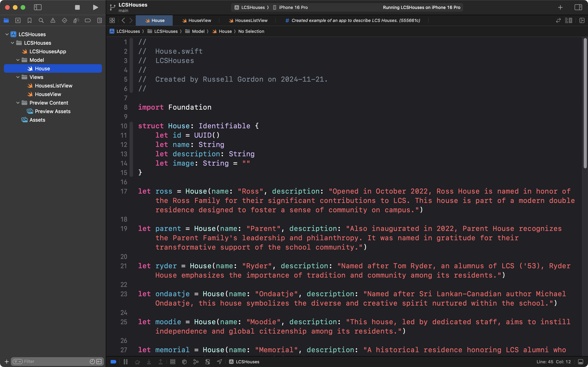Screen dimensions: 588x367
Task: Open the debug Memory Graph
Action: 196,362
